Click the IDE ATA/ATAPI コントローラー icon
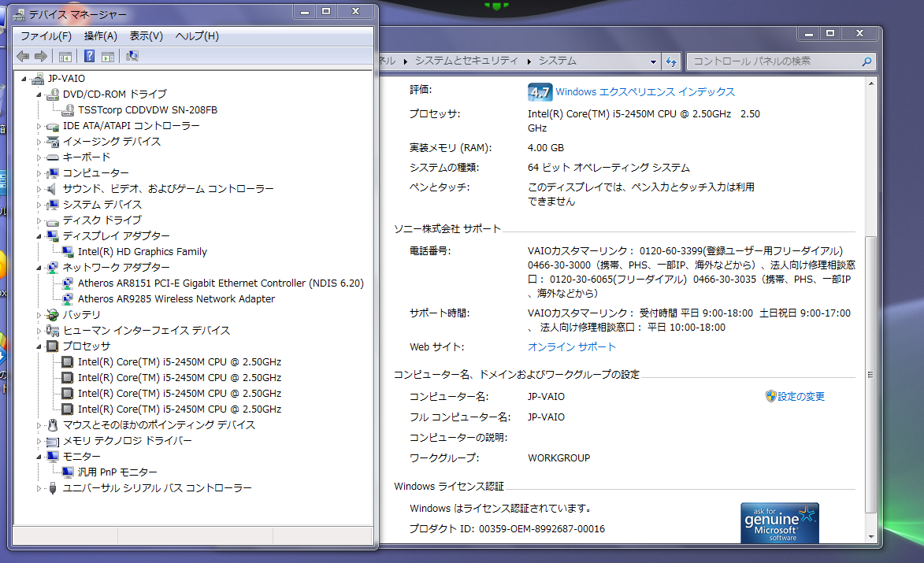 pos(53,126)
